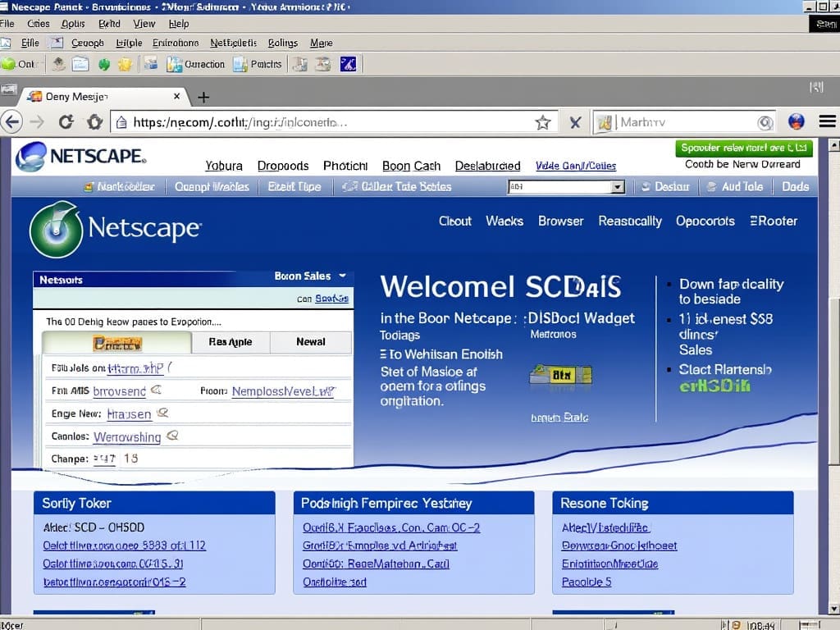Open the hamburger menu icon
The width and height of the screenshot is (840, 630).
827,122
